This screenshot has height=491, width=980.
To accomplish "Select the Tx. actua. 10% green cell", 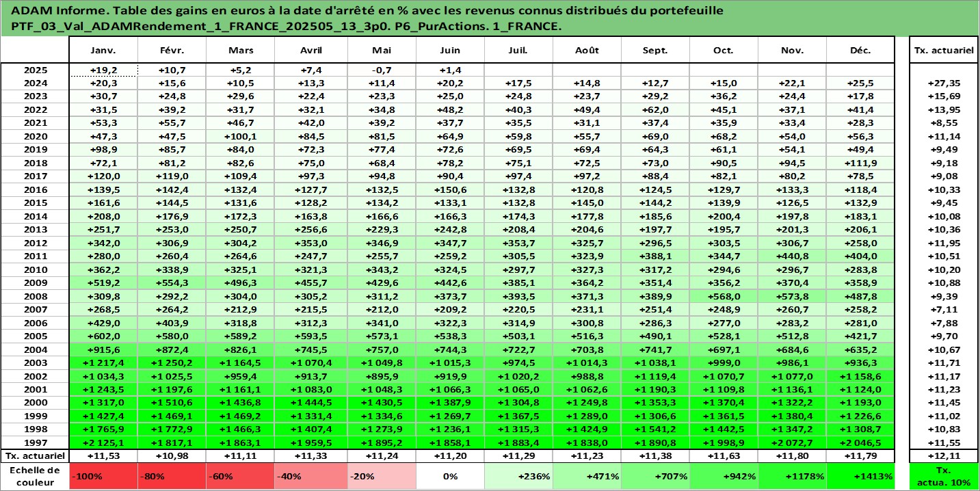I will [944, 476].
